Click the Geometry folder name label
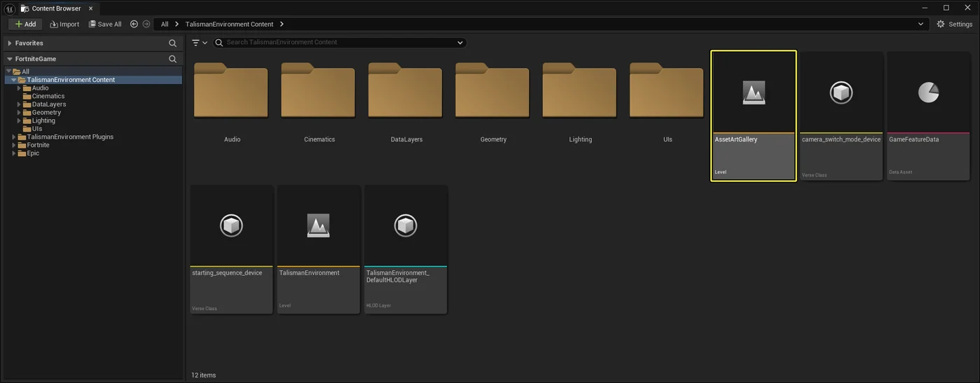The width and height of the screenshot is (980, 383). 493,139
